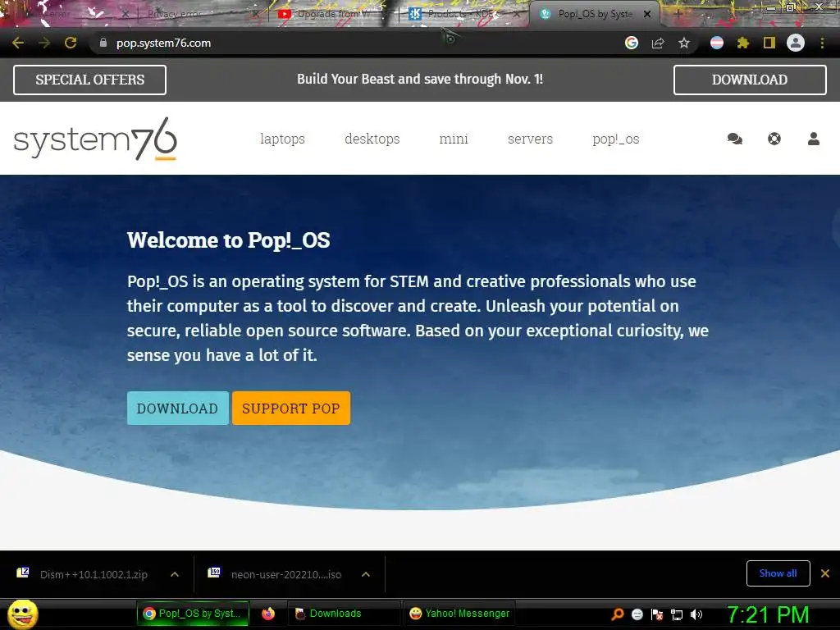
Task: Open the pop!_os menu item
Action: [x=616, y=139]
